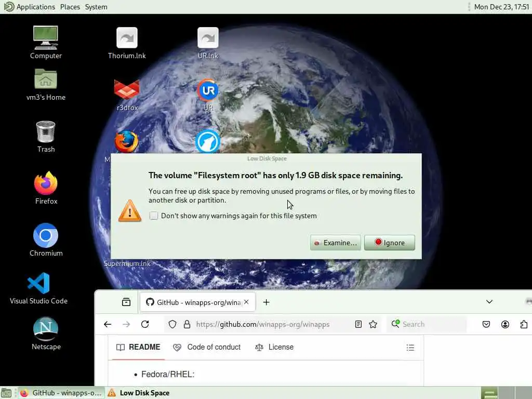Click the show desktop icon in bottom panel

6,393
